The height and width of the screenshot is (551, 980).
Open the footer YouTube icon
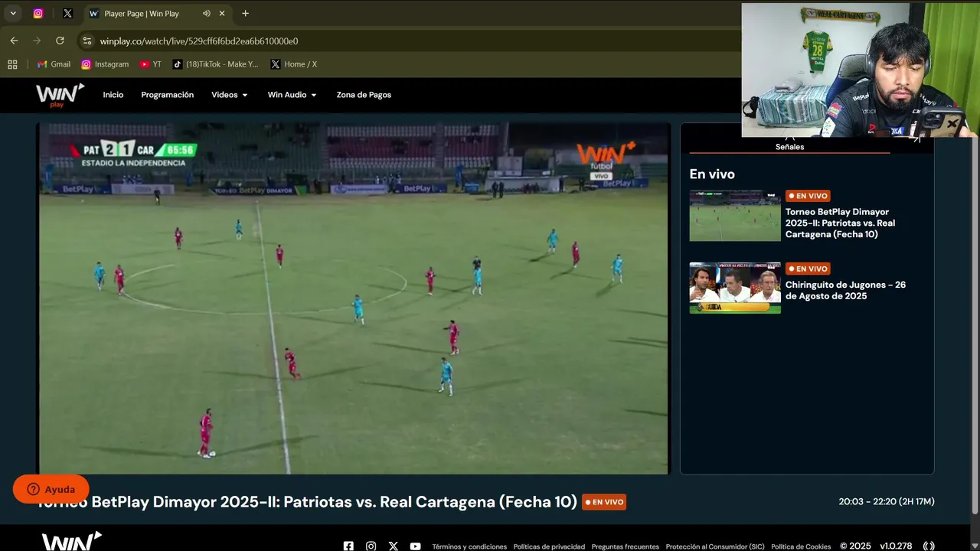(x=415, y=546)
